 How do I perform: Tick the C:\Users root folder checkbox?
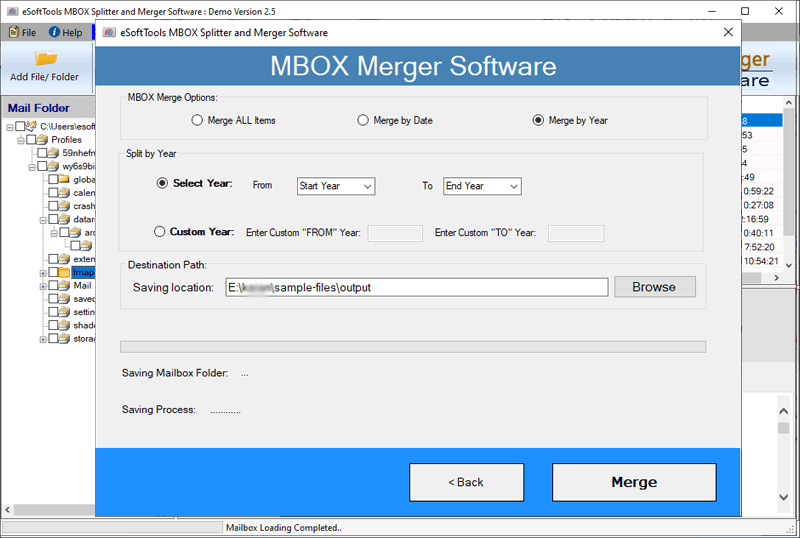pos(20,126)
